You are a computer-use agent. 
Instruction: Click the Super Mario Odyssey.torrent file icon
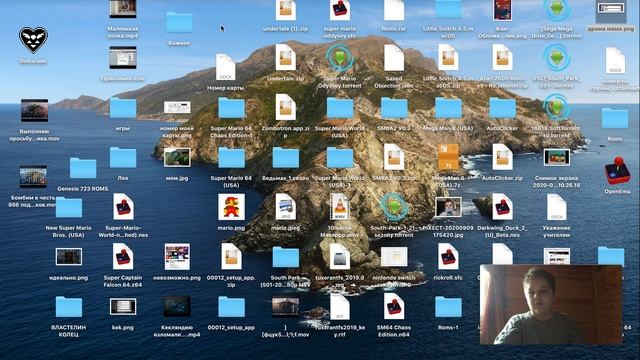point(340,59)
